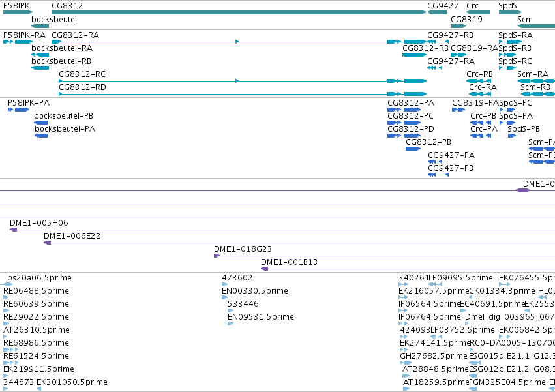This screenshot has width=555, height=392.
Task: Click the CG9427-RB transcript label
Action: click(x=450, y=35)
